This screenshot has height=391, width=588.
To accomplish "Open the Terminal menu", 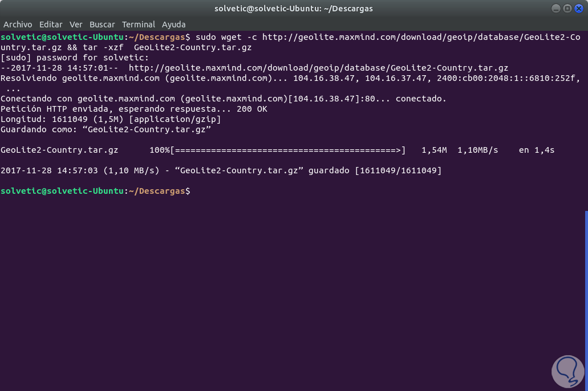I will click(x=139, y=25).
